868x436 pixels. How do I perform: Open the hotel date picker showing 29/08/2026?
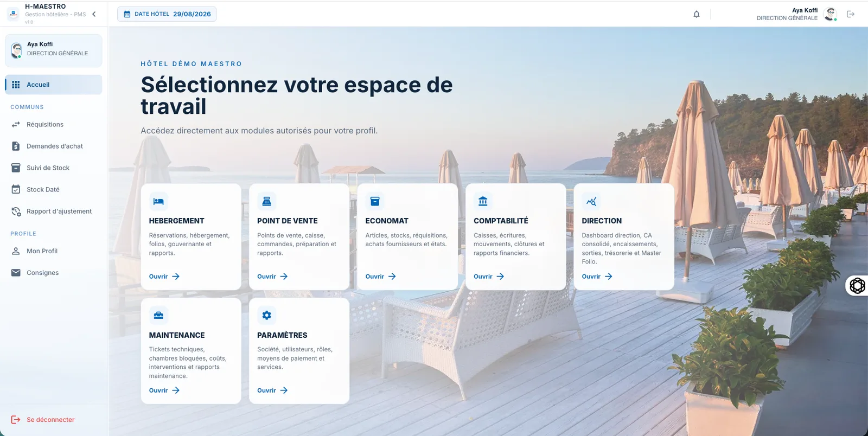(167, 14)
